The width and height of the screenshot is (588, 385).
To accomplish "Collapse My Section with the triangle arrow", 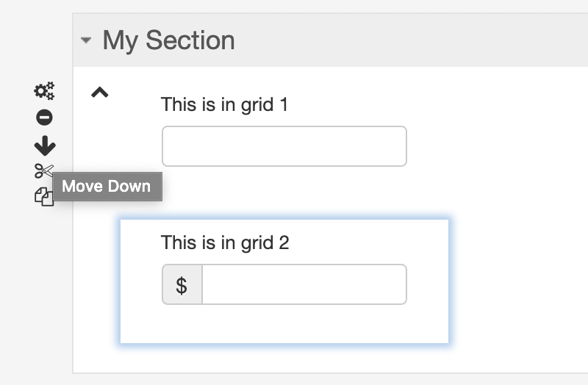I will point(86,40).
